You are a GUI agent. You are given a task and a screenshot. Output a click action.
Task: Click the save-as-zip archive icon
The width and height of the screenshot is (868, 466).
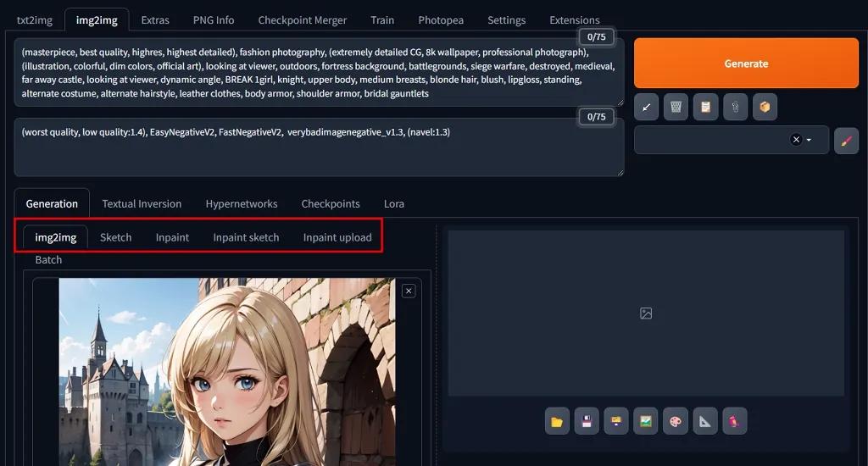(x=616, y=421)
